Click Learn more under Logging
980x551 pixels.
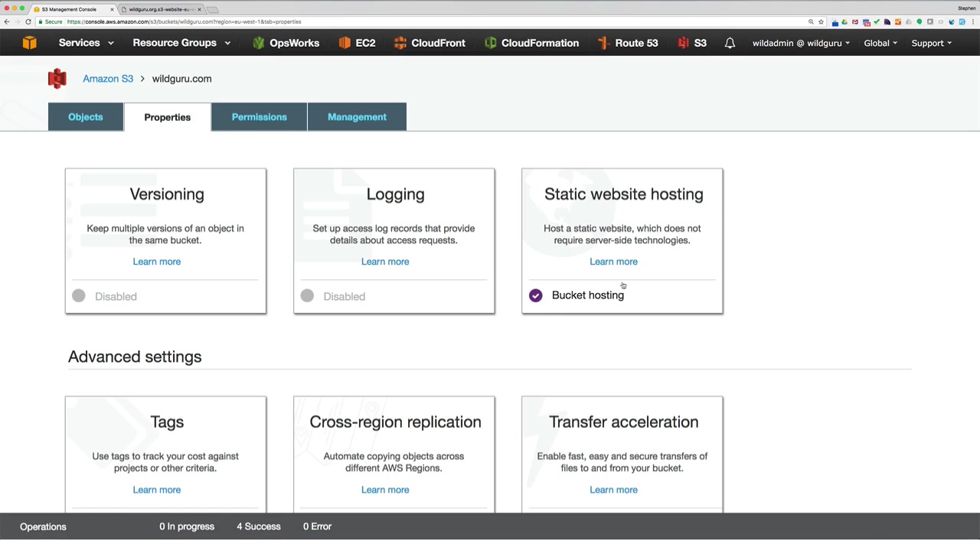(385, 262)
